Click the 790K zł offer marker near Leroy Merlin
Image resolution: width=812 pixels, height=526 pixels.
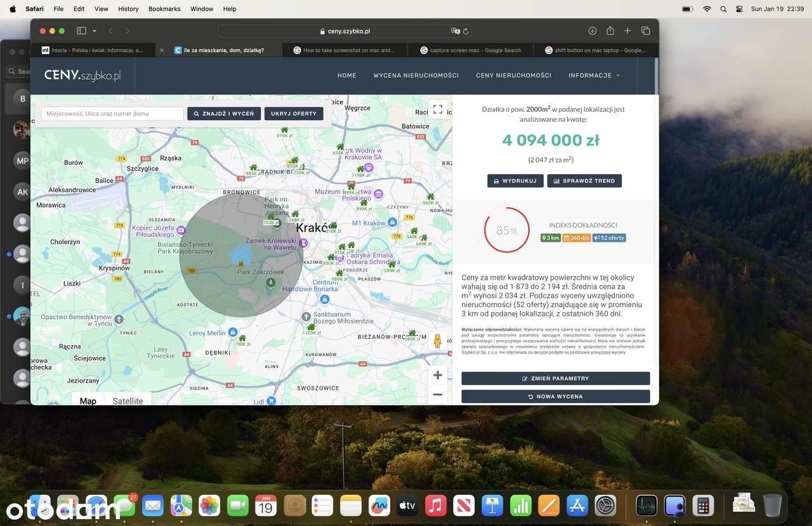point(242,340)
